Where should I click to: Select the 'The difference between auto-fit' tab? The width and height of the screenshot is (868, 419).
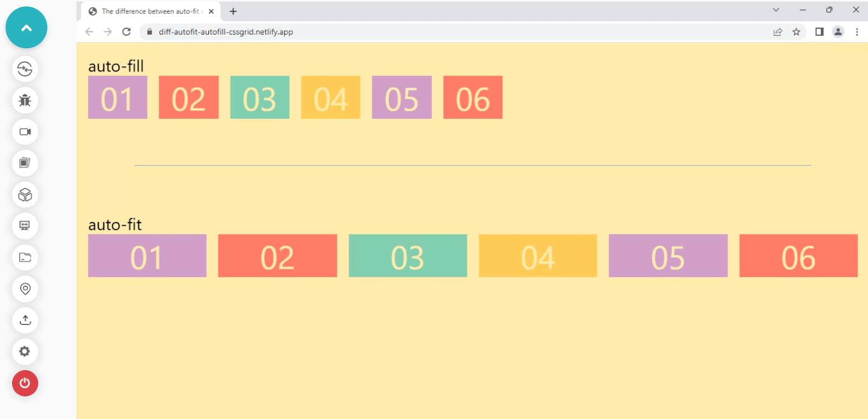pos(150,11)
